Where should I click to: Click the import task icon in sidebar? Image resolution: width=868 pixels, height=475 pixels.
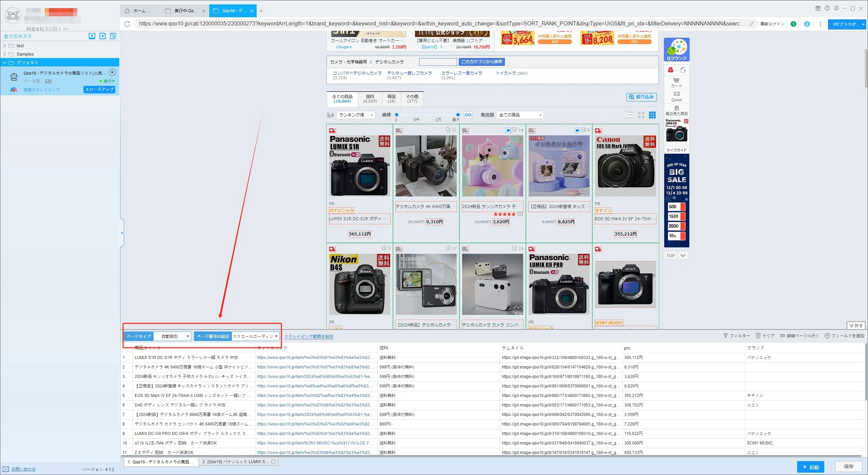tap(92, 36)
